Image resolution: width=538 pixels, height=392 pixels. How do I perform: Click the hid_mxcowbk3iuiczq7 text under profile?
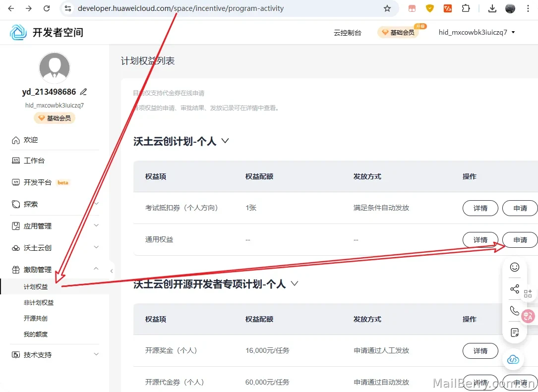pos(55,105)
